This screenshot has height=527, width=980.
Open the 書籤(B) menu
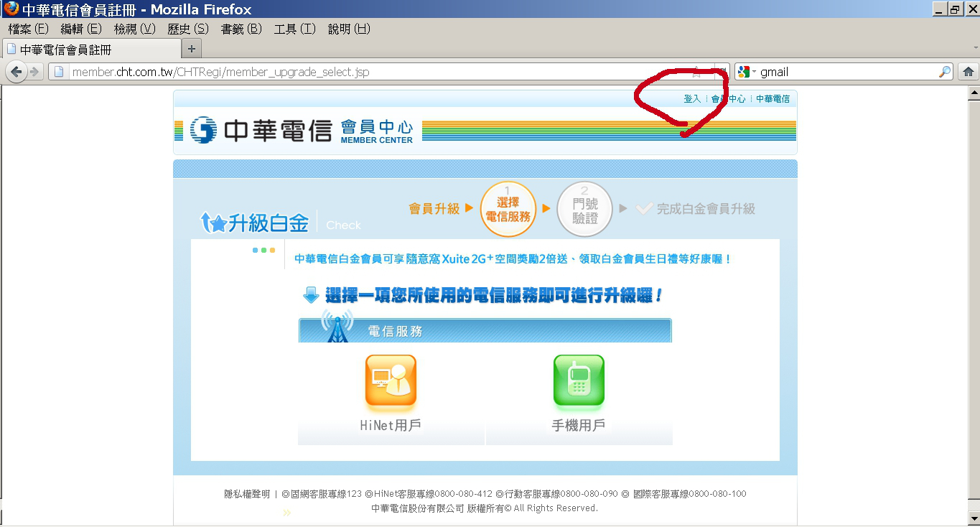[241, 29]
